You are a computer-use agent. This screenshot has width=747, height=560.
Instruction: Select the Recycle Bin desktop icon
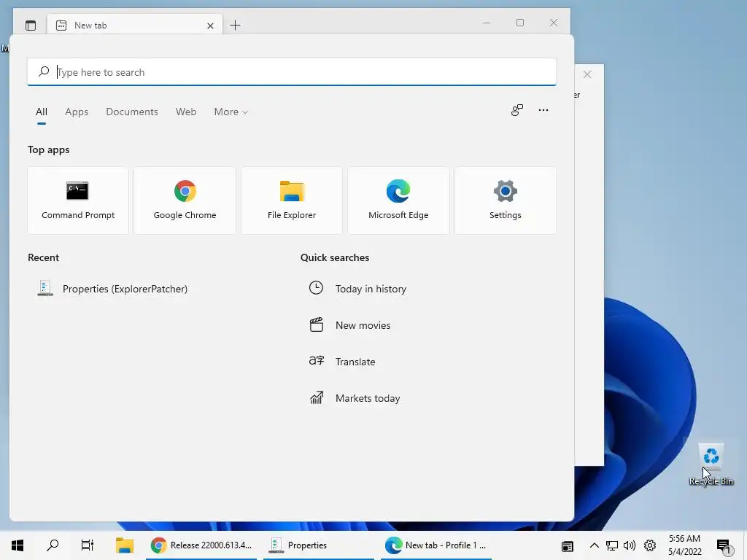pos(711,464)
